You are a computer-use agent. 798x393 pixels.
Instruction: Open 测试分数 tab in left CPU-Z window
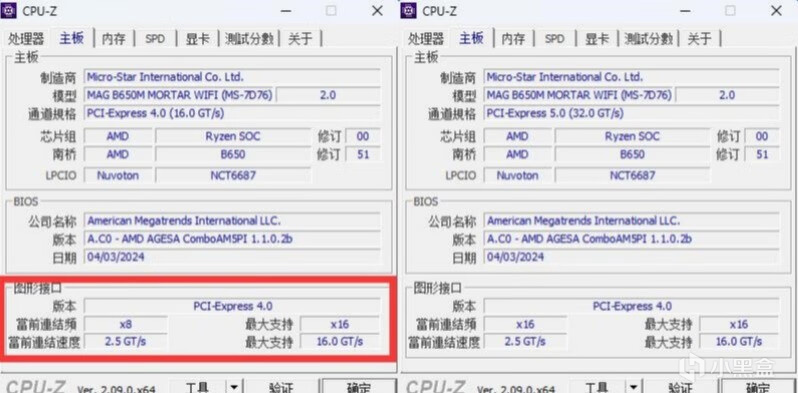point(249,38)
